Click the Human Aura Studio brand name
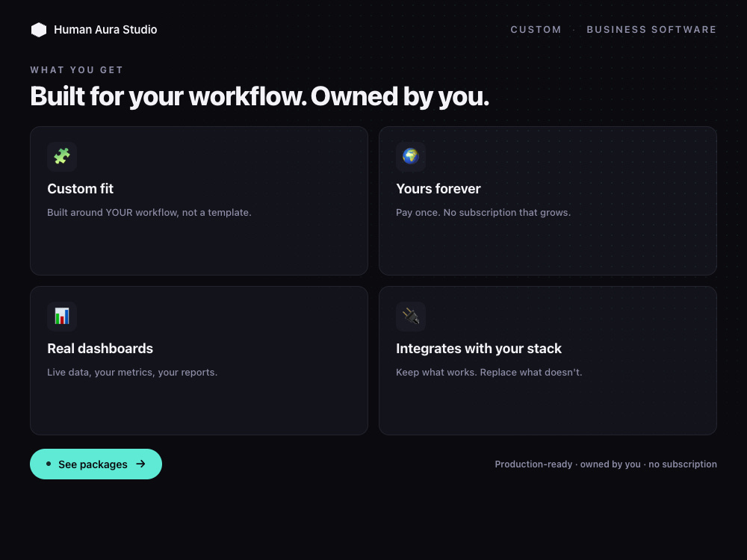Screen dimensions: 747x560 pyautogui.click(x=105, y=30)
